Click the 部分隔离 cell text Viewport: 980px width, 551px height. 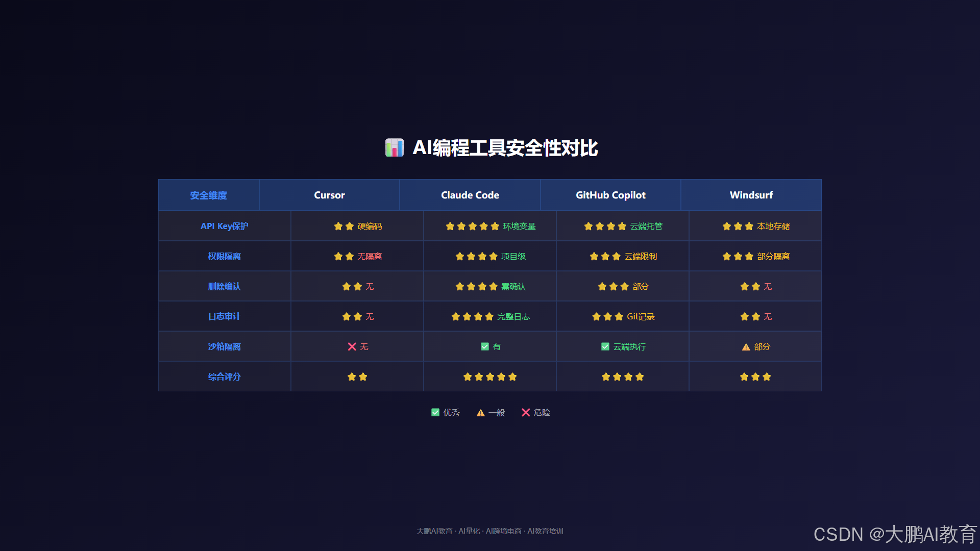(773, 257)
